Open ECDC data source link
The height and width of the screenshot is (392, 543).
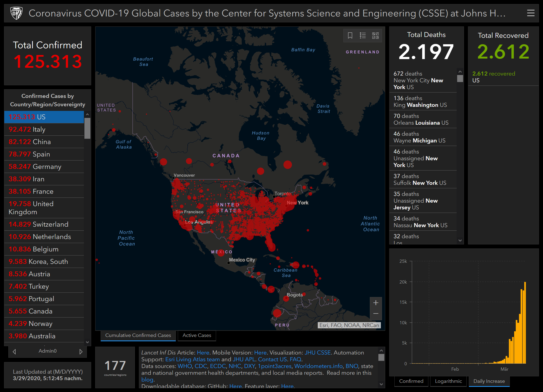218,366
